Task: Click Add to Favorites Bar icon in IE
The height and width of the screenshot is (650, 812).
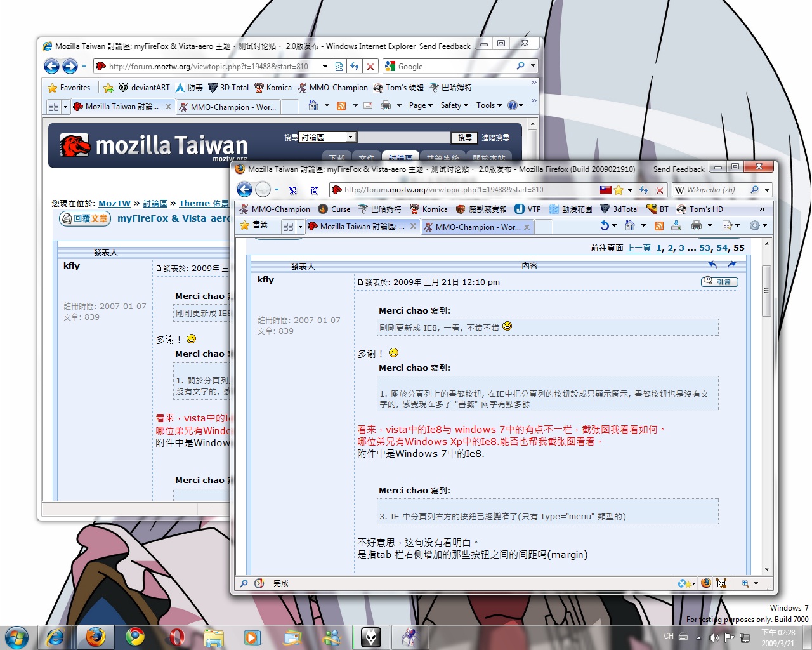Action: 108,88
